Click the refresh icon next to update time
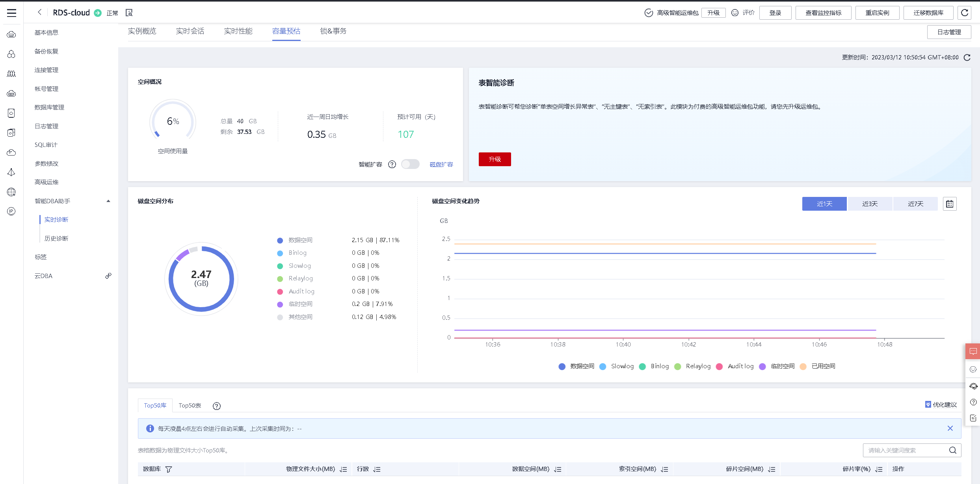This screenshot has width=980, height=484. tap(967, 57)
